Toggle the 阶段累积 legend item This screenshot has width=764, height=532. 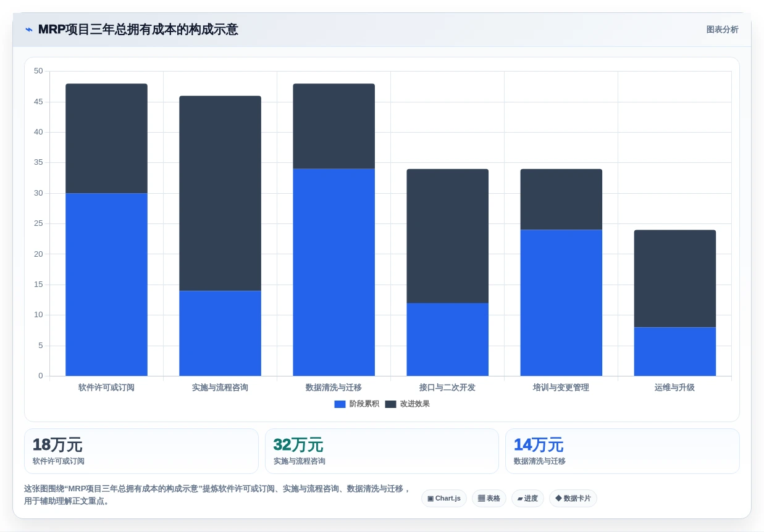coord(357,404)
